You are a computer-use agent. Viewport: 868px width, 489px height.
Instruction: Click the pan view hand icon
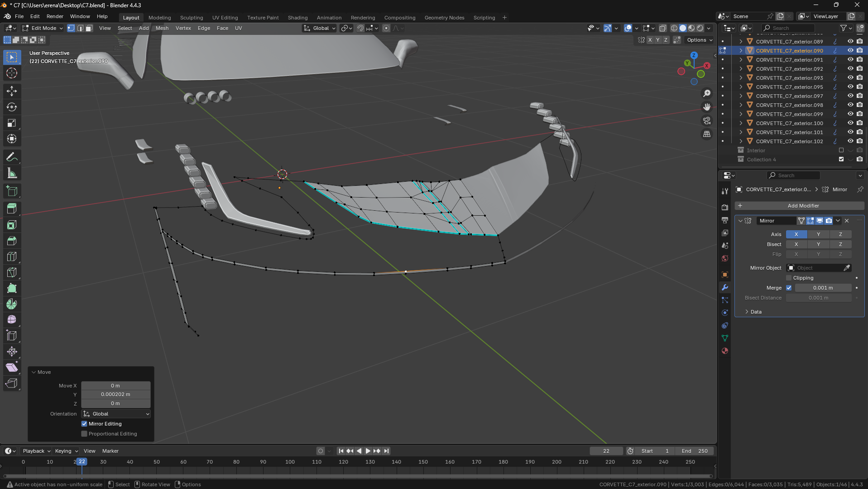click(x=707, y=107)
